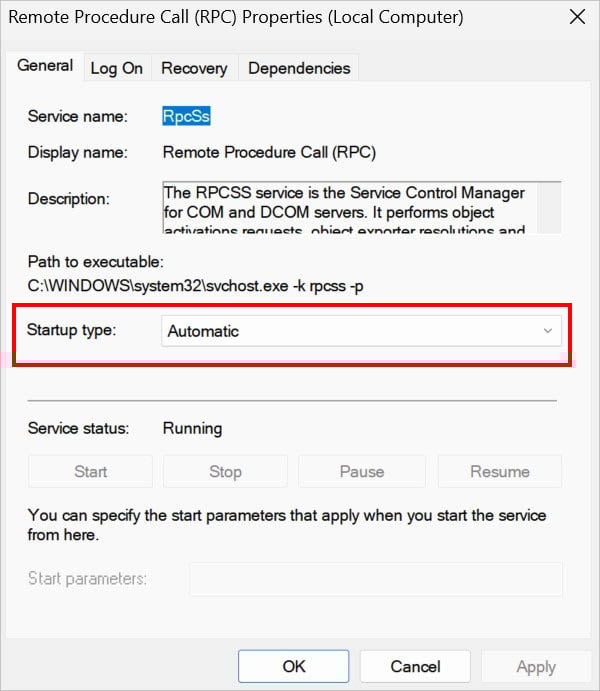Image resolution: width=600 pixels, height=691 pixels.
Task: Click the Apply button
Action: 536,666
